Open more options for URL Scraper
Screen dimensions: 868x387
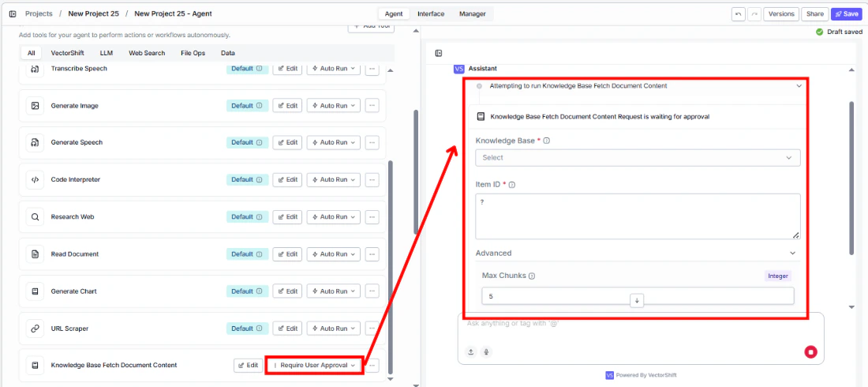pos(372,329)
